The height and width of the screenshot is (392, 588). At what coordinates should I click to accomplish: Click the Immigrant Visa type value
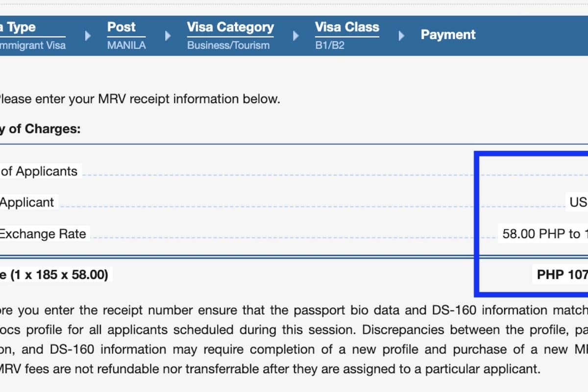coord(32,46)
